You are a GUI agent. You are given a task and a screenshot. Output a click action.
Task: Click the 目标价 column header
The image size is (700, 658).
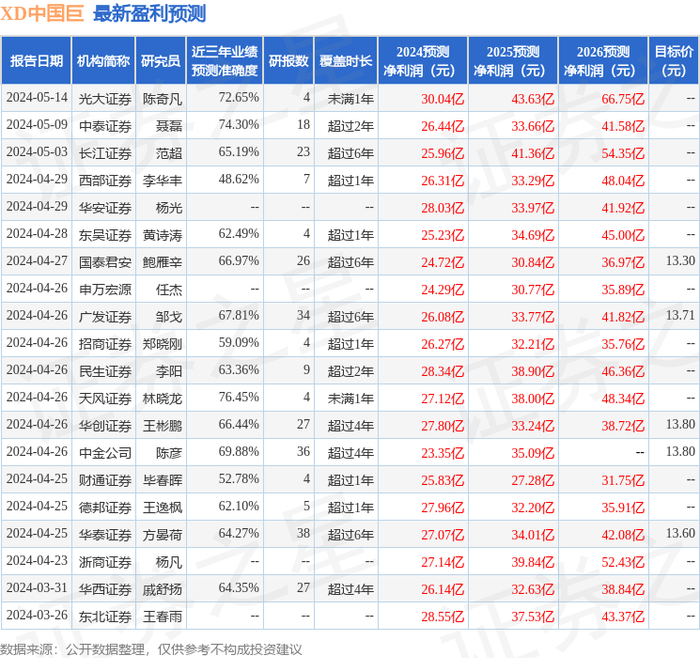coord(674,61)
